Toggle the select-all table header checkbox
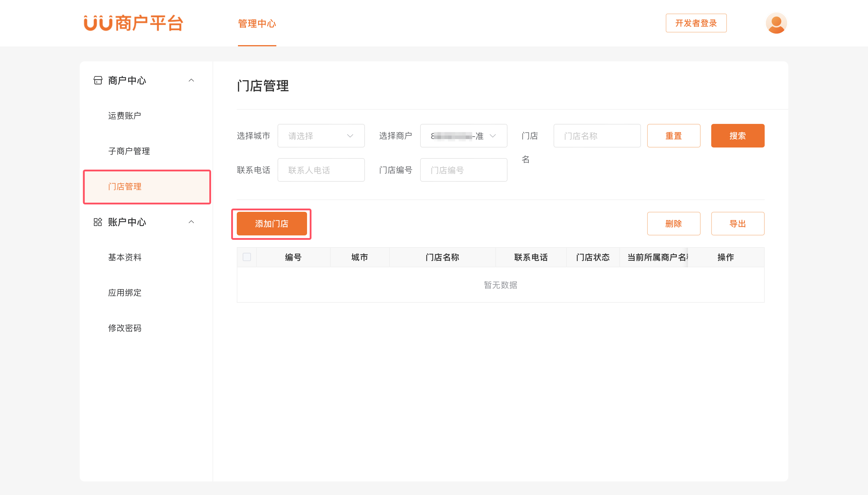Screen dimensions: 868x495 247,257
